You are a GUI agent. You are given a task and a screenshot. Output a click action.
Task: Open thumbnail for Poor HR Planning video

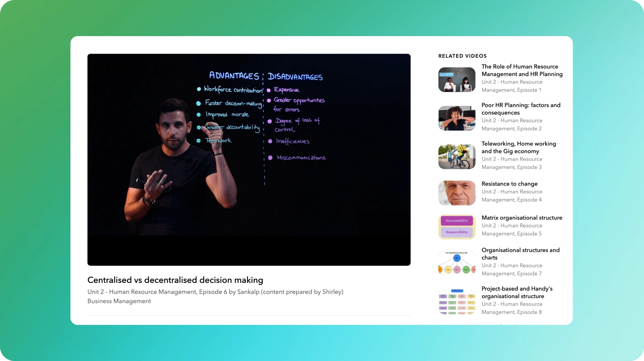pyautogui.click(x=457, y=118)
